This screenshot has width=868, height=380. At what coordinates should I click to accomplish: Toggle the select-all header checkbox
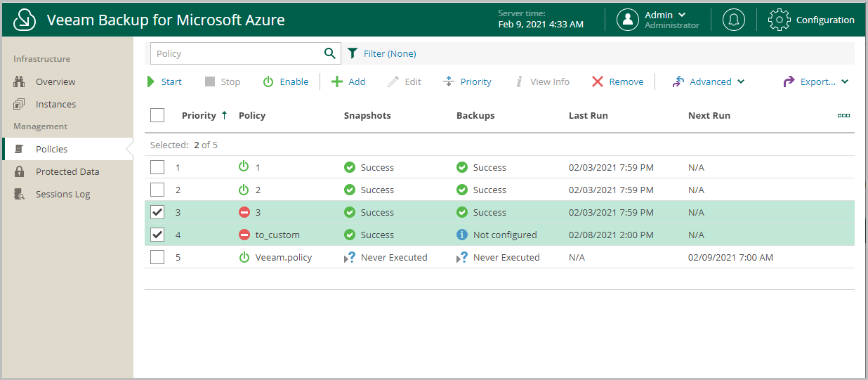[157, 115]
